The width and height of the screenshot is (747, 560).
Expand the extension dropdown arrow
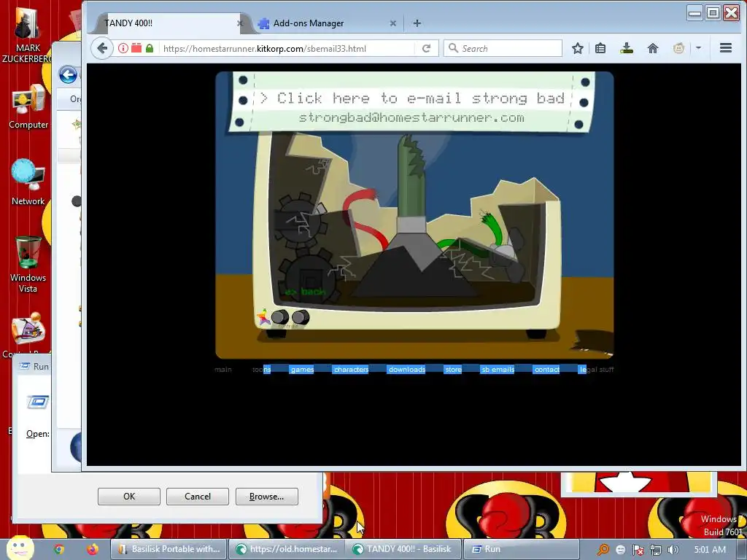698,48
